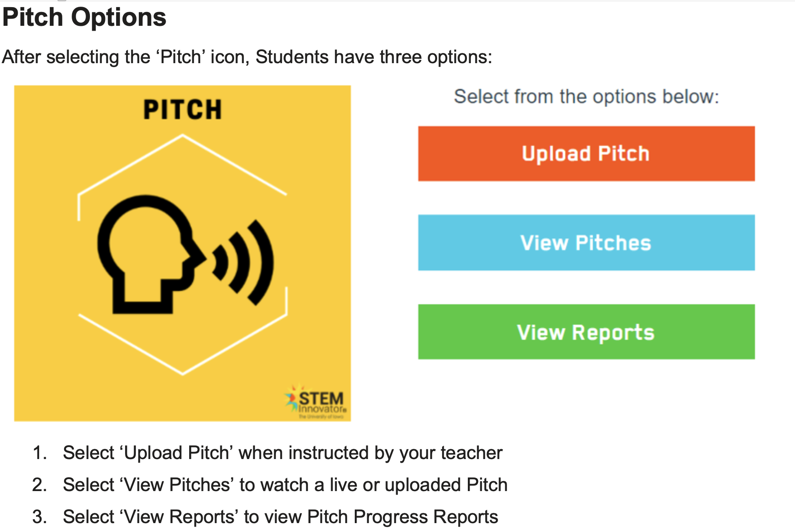Click list number 2 marker
This screenshot has height=532, width=795.
click(x=40, y=485)
